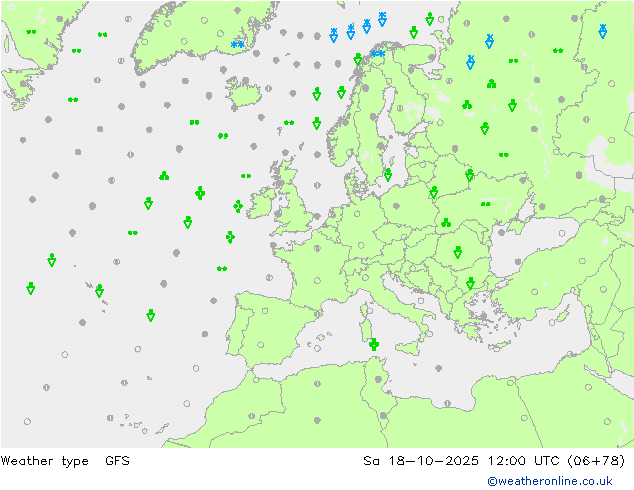This screenshot has height=490, width=634.
Task: Select the green shower symbol at the Azores
Action: pyautogui.click(x=99, y=291)
